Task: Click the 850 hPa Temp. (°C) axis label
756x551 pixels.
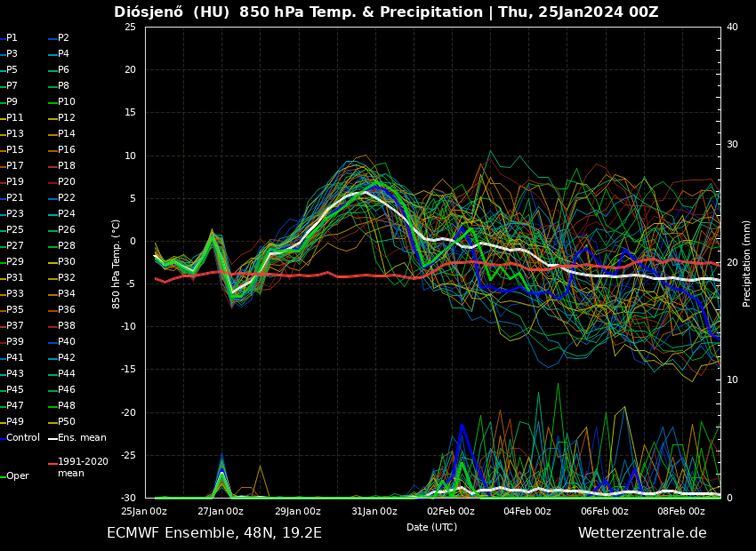Action: click(x=117, y=263)
